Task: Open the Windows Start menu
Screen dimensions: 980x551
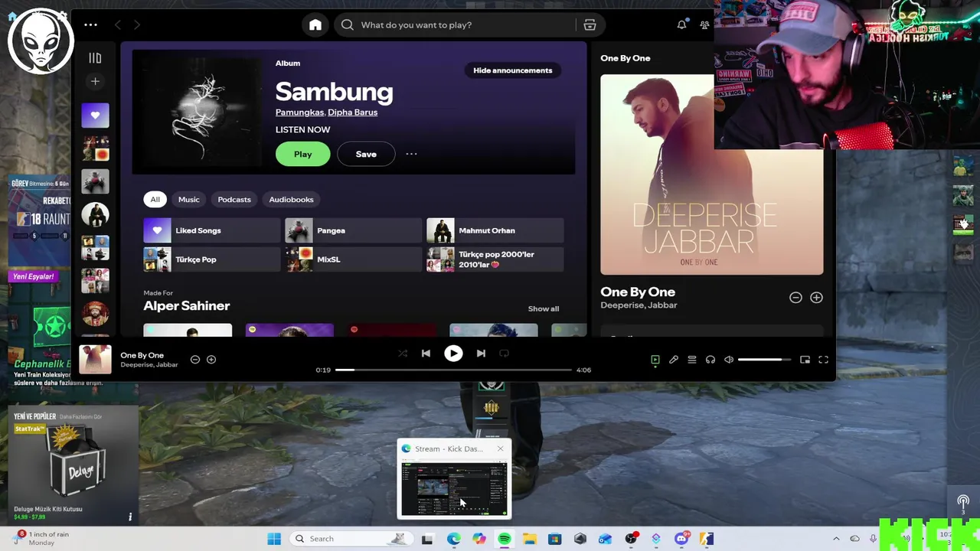Action: pyautogui.click(x=274, y=539)
